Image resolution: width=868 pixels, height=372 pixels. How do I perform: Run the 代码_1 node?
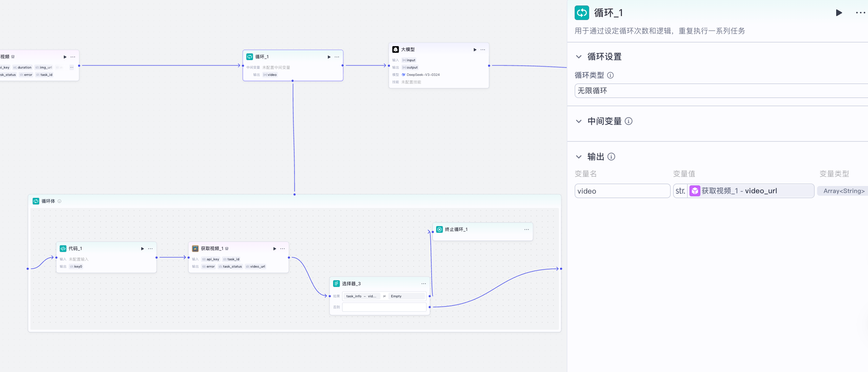(x=142, y=249)
